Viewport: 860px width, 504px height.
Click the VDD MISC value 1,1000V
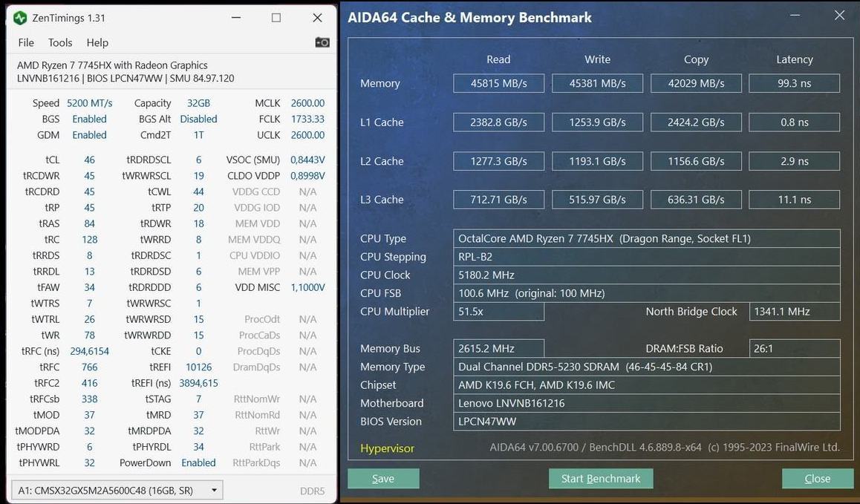point(307,287)
